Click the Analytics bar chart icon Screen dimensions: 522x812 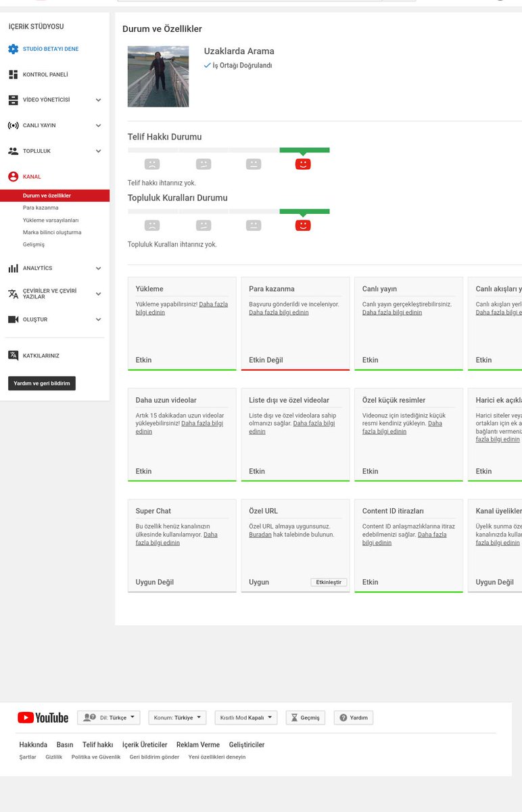click(13, 268)
